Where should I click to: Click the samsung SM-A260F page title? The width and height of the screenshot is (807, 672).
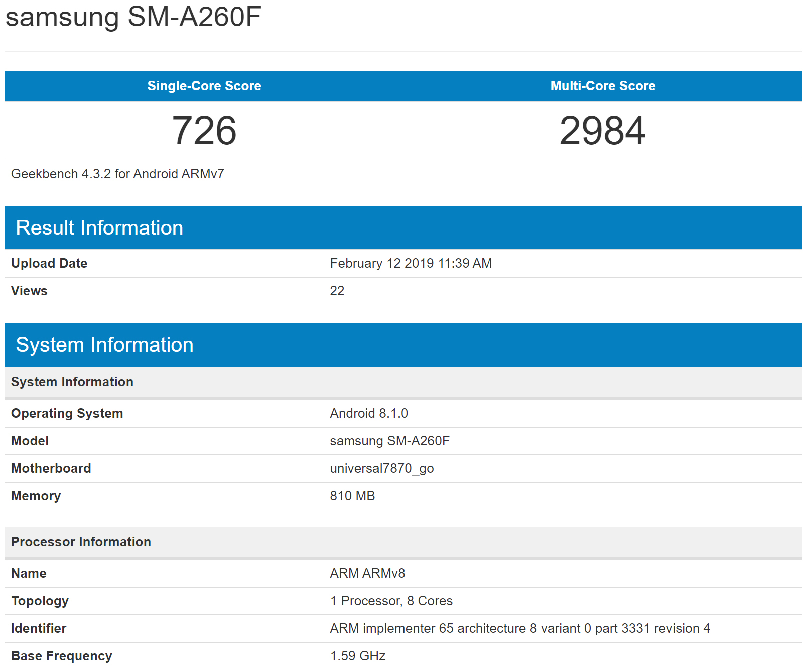point(133,17)
